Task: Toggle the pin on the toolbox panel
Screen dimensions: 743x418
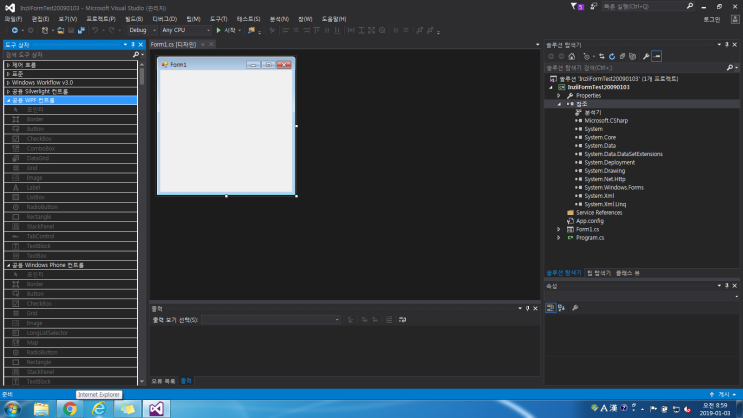Action: [131, 45]
